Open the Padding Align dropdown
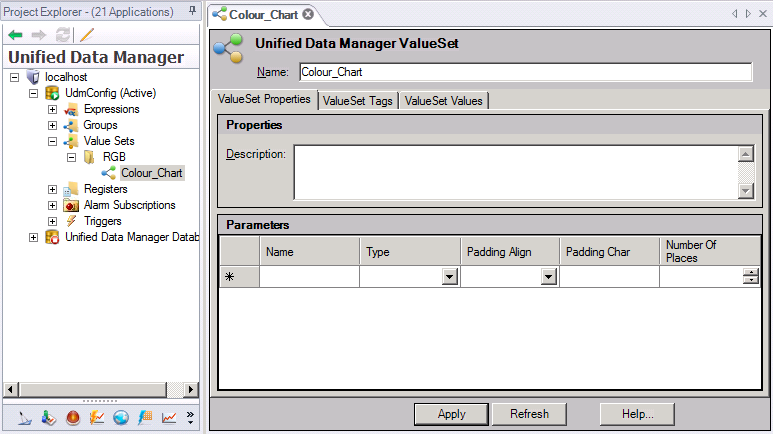The height and width of the screenshot is (434, 773). pos(549,277)
